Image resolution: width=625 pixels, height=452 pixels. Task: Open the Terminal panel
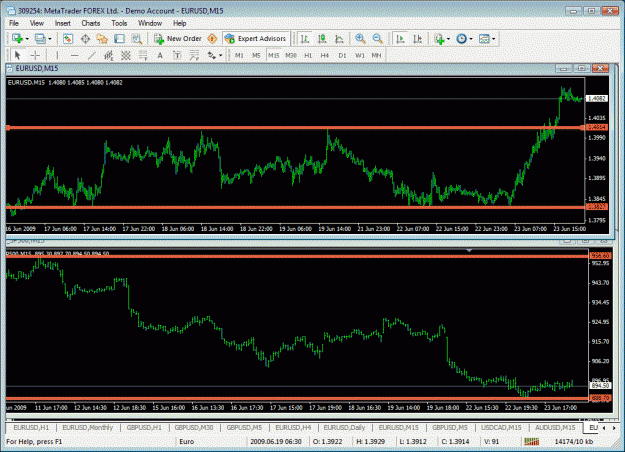[120, 39]
